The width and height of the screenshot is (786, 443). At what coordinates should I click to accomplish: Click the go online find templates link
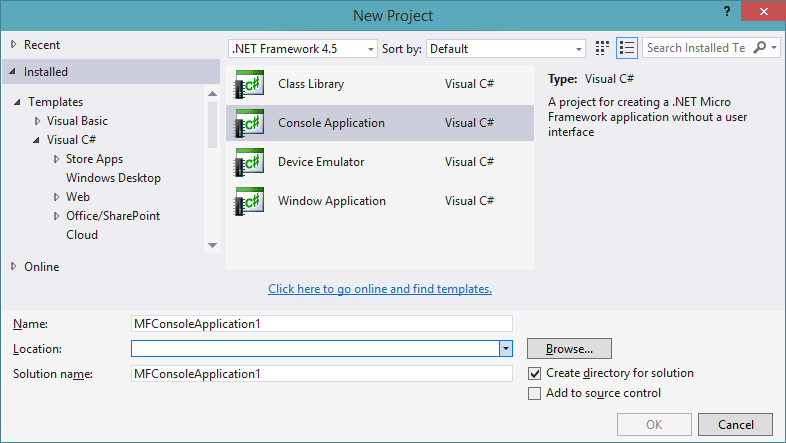pyautogui.click(x=380, y=289)
